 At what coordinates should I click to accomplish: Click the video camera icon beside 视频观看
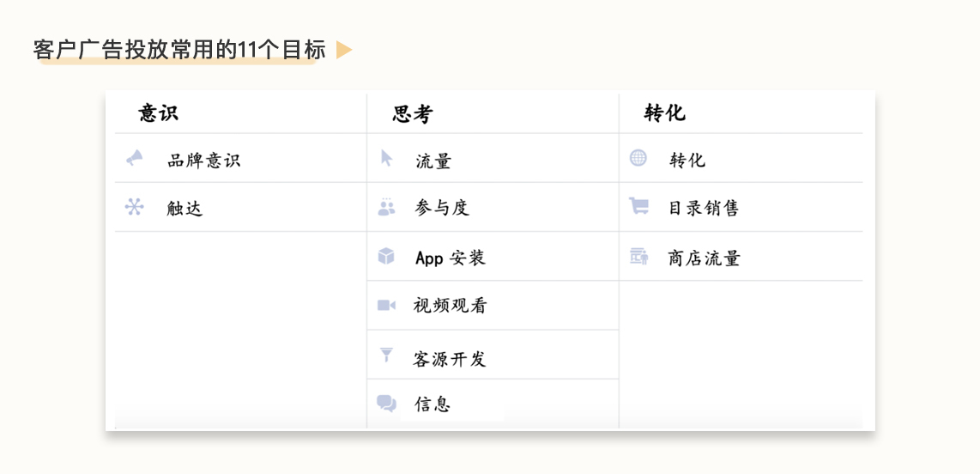pos(386,305)
